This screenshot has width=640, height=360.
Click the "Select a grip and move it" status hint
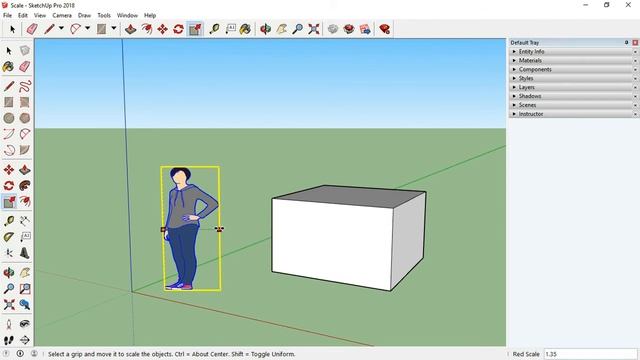coord(171,354)
